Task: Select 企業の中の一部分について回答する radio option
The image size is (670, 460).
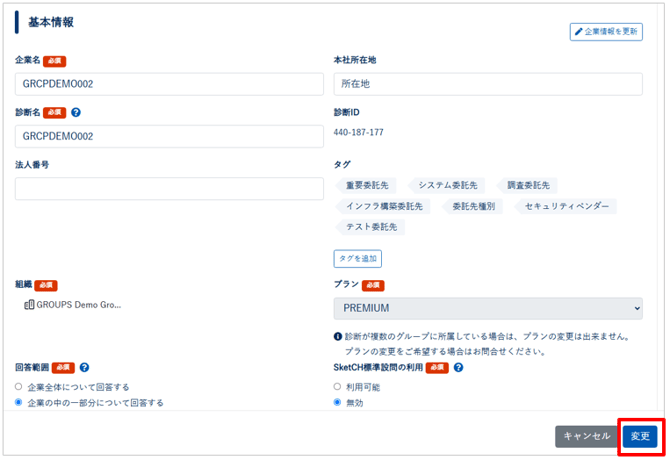Action: pyautogui.click(x=18, y=402)
